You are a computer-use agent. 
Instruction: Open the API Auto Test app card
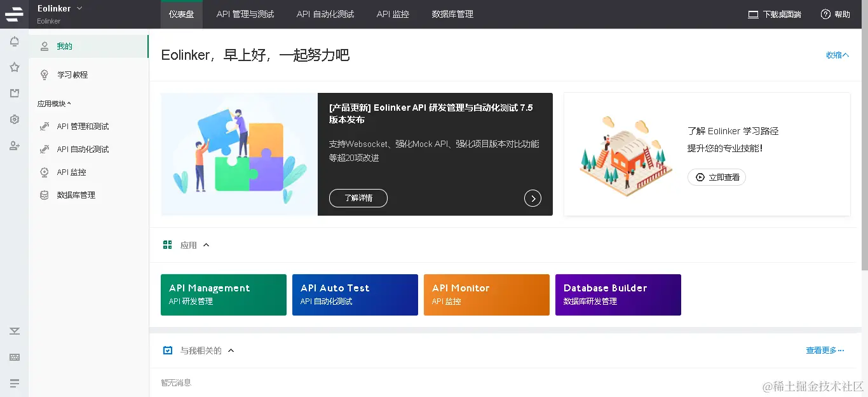tap(355, 295)
